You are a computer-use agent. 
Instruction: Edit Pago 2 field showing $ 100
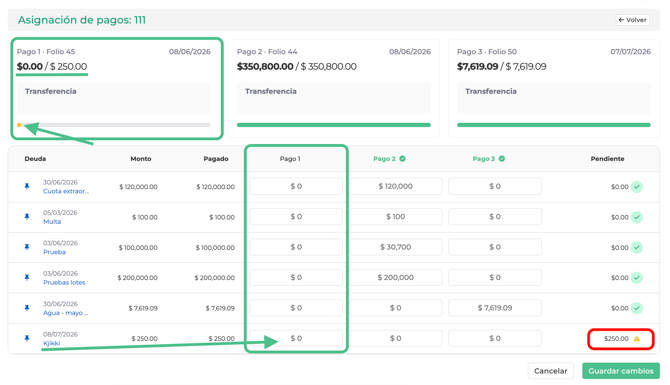point(396,217)
